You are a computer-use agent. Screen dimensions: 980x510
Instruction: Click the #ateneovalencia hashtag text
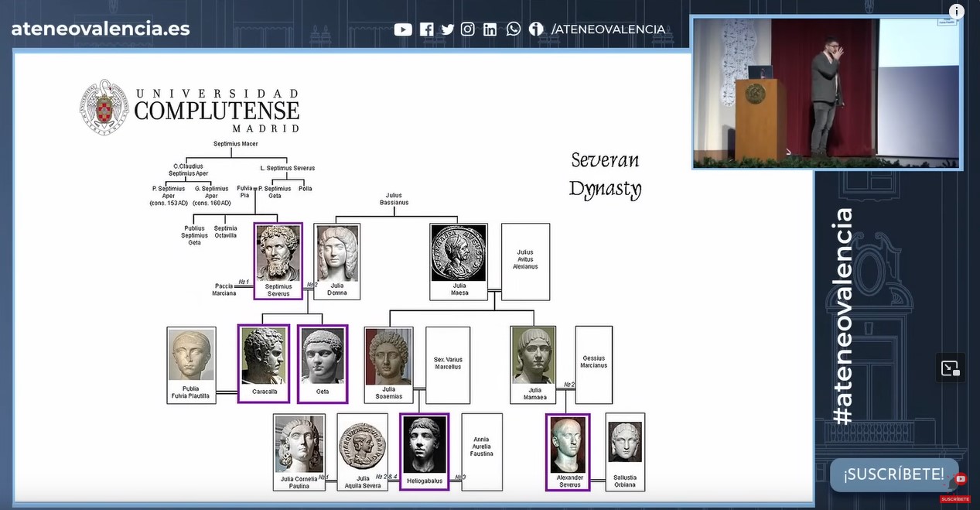842,316
